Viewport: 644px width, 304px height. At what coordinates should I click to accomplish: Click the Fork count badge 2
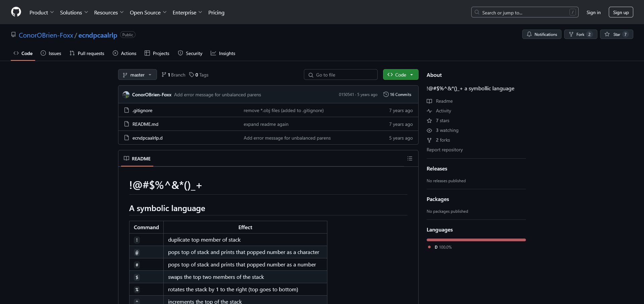coord(589,34)
